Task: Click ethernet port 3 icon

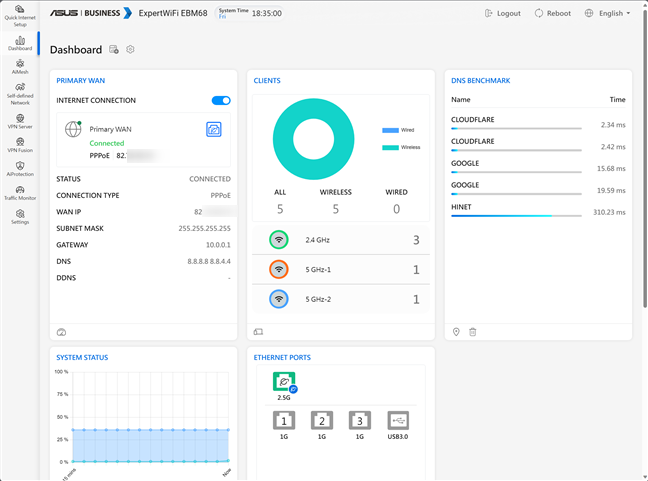Action: (360, 421)
